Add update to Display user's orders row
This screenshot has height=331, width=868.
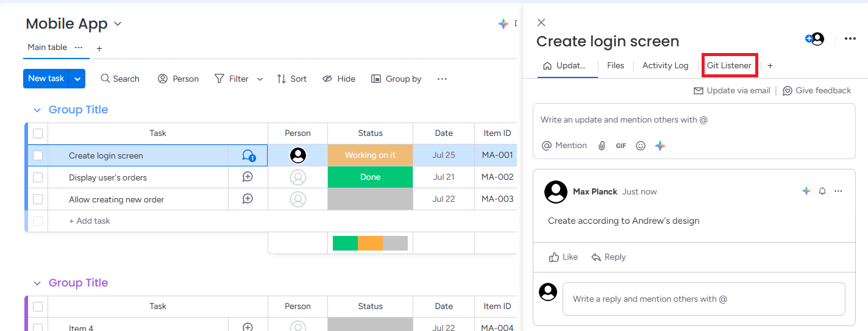(247, 177)
